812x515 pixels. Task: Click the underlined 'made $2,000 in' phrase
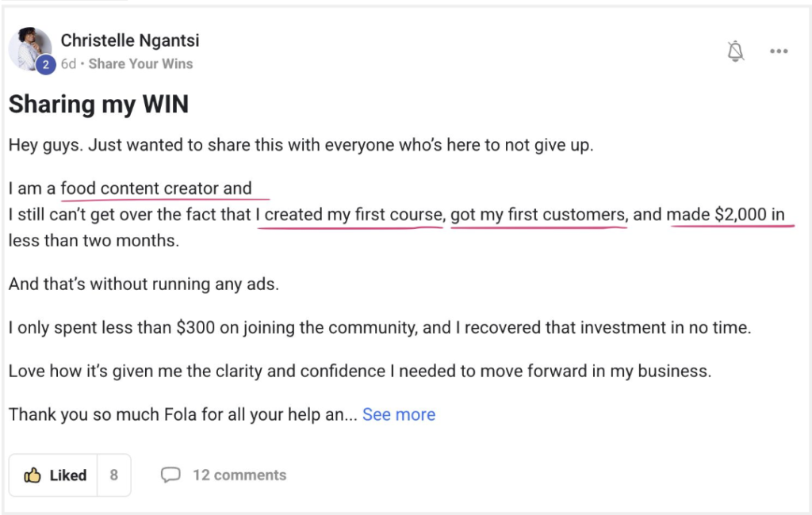[x=726, y=215]
